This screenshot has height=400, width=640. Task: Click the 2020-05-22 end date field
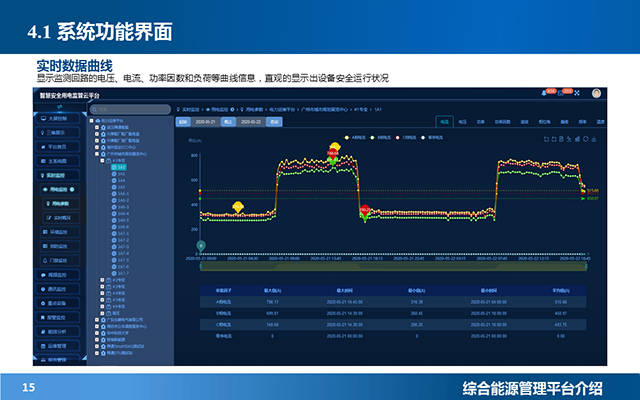(251, 122)
